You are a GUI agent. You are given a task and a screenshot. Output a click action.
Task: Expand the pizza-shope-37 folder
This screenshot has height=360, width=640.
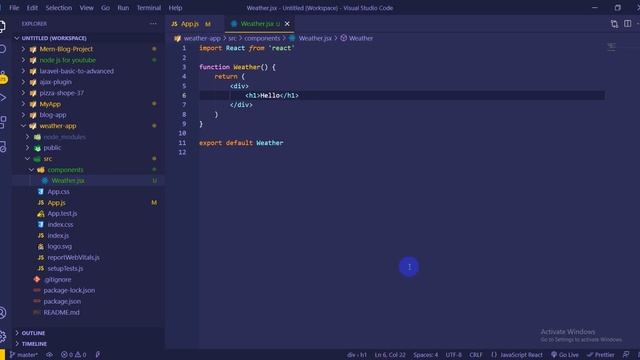point(61,93)
